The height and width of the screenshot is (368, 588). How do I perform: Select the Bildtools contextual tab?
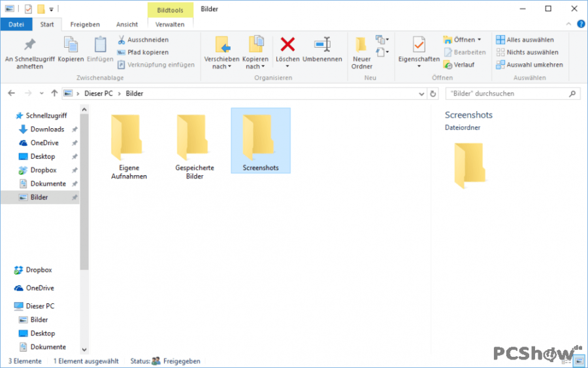coord(170,10)
